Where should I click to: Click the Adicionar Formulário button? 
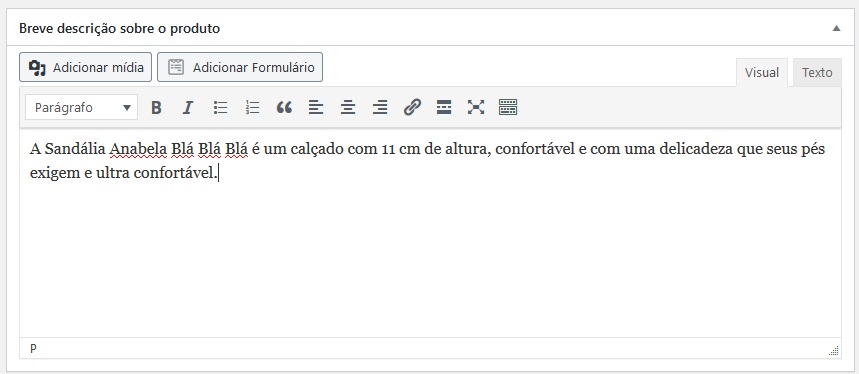click(x=240, y=67)
